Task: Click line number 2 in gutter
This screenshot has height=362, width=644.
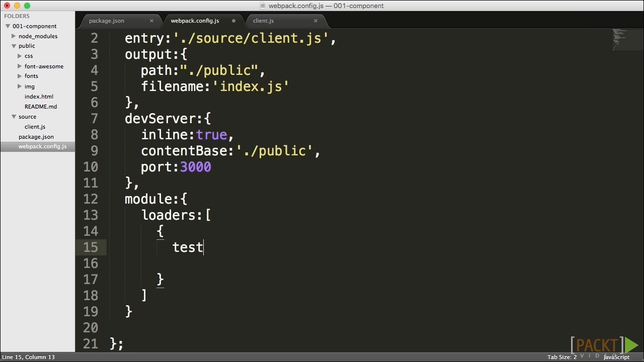Action: tap(95, 38)
